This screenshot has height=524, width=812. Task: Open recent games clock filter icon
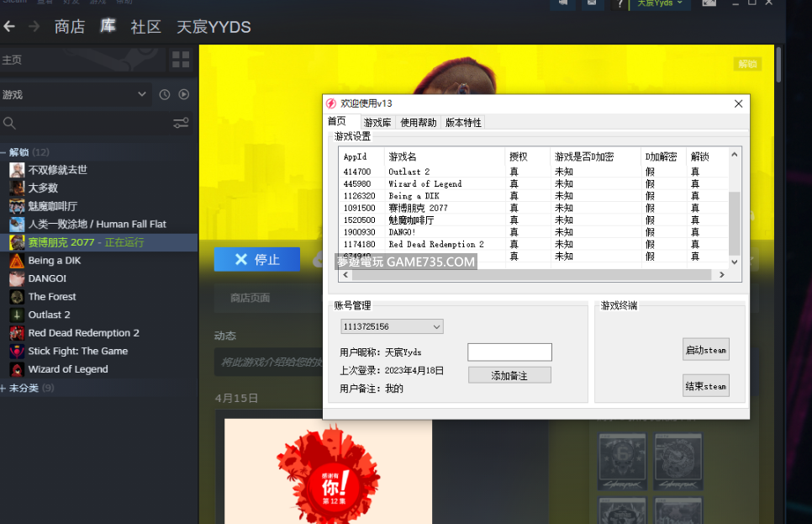click(x=165, y=94)
